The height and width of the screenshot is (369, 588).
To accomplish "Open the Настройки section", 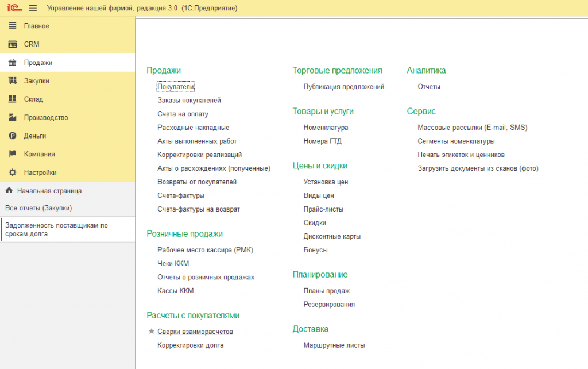I will coord(68,172).
